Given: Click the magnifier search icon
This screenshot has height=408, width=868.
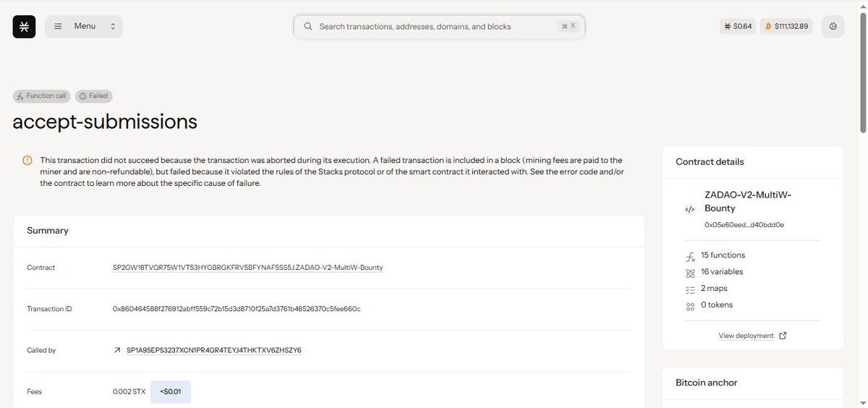Looking at the screenshot, I should pyautogui.click(x=307, y=26).
